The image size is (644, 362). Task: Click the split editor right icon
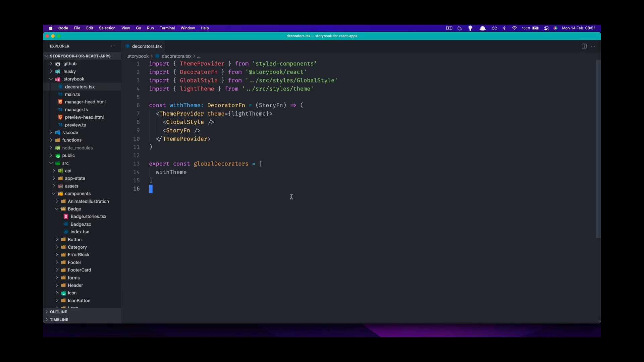pos(584,46)
